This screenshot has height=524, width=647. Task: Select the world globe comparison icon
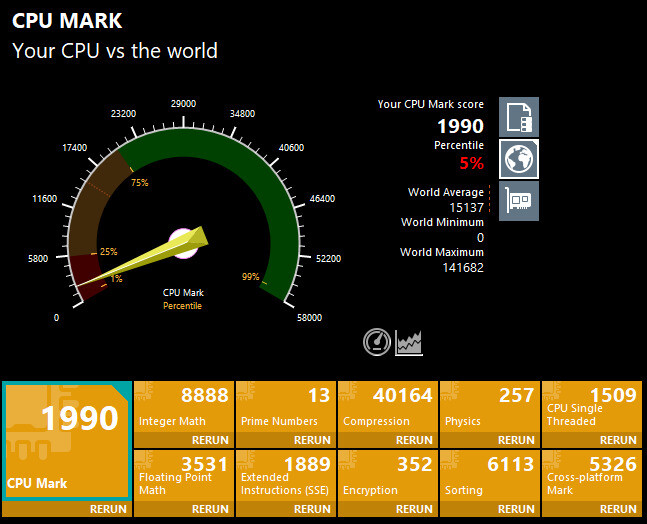pyautogui.click(x=519, y=159)
